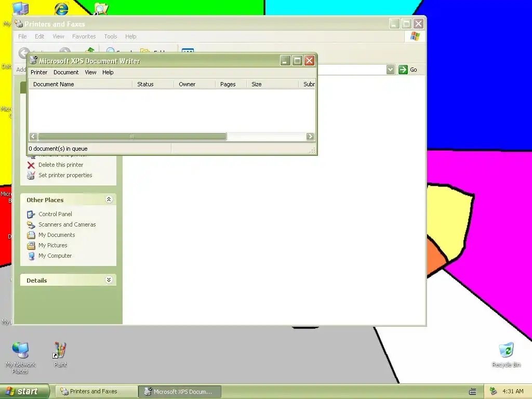Open My Documents from Other Places
The width and height of the screenshot is (532, 399).
[57, 235]
